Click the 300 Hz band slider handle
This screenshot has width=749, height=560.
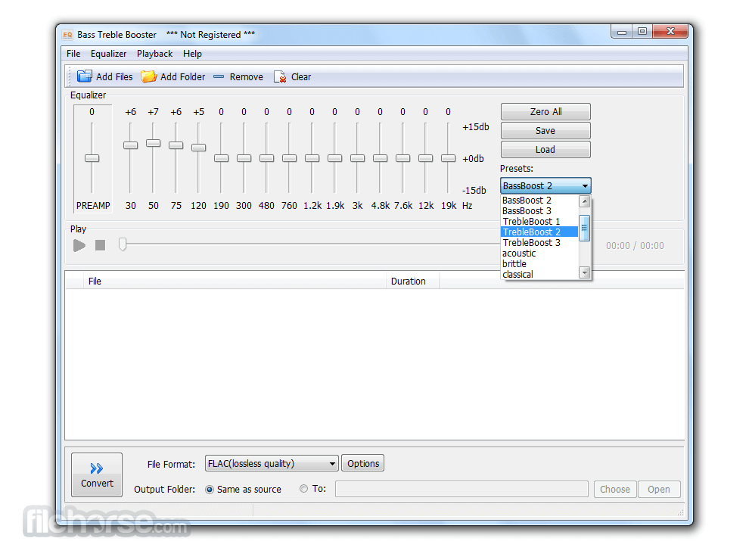[x=244, y=158]
